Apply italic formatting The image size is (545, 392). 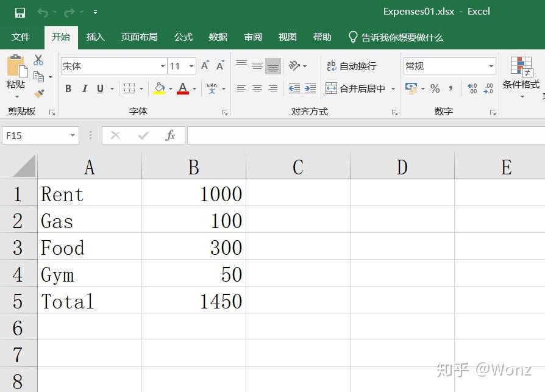pyautogui.click(x=84, y=88)
